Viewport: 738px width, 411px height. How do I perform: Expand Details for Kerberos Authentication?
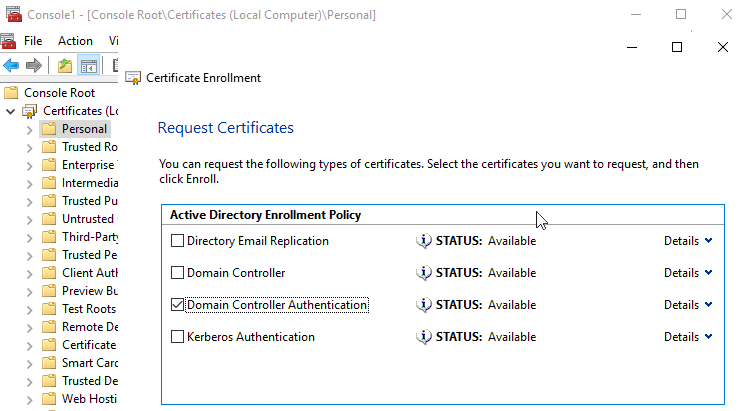point(688,337)
